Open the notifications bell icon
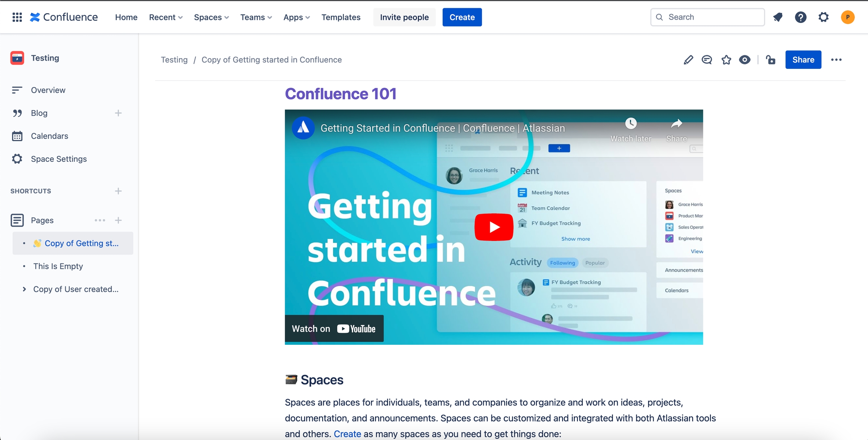 [778, 17]
